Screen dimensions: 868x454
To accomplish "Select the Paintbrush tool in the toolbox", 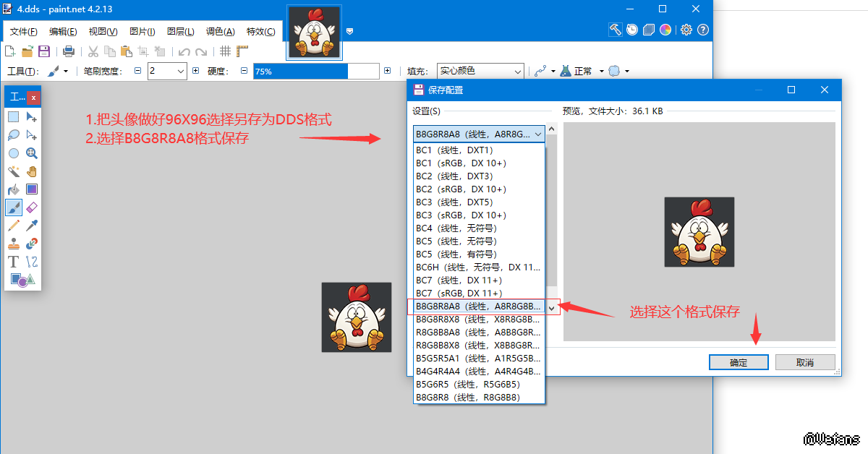I will click(x=14, y=207).
